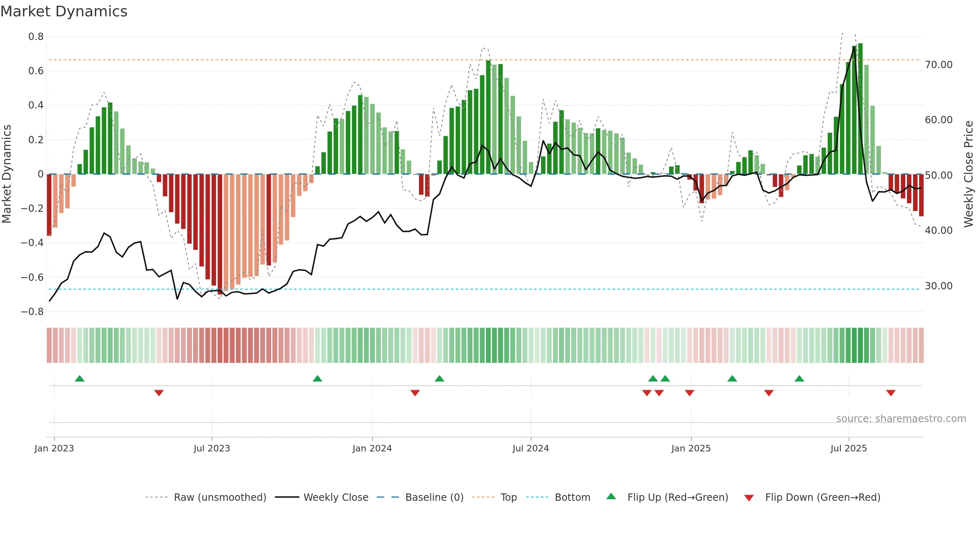Image resolution: width=980 pixels, height=551 pixels.
Task: Select the Flip Down marker just before January 2025
Action: coord(690,393)
